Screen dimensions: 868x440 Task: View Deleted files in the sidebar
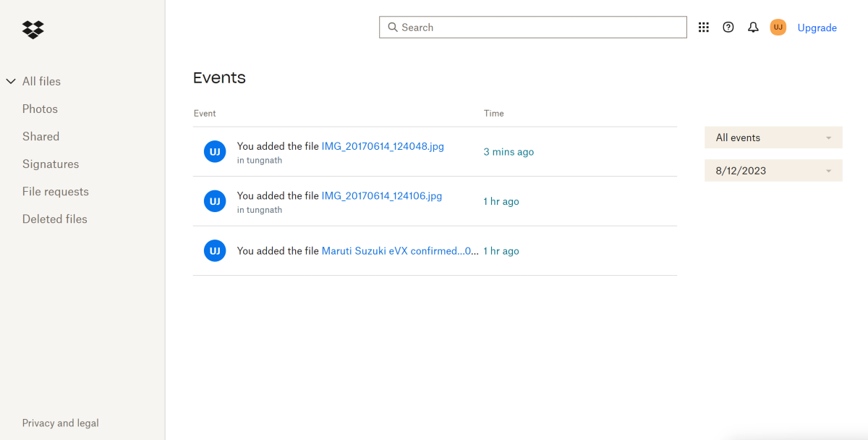54,219
